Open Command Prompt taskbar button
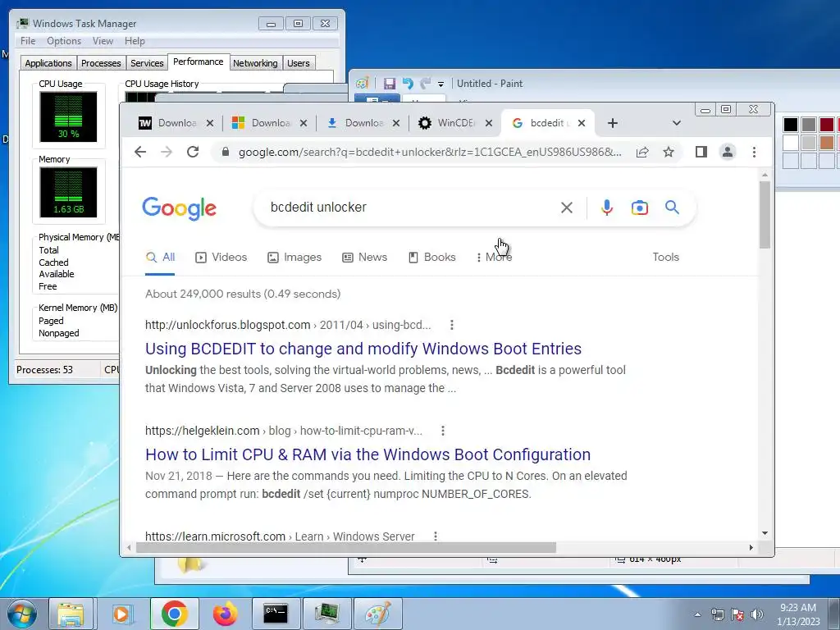Screen dimensions: 840x630 tap(276, 614)
